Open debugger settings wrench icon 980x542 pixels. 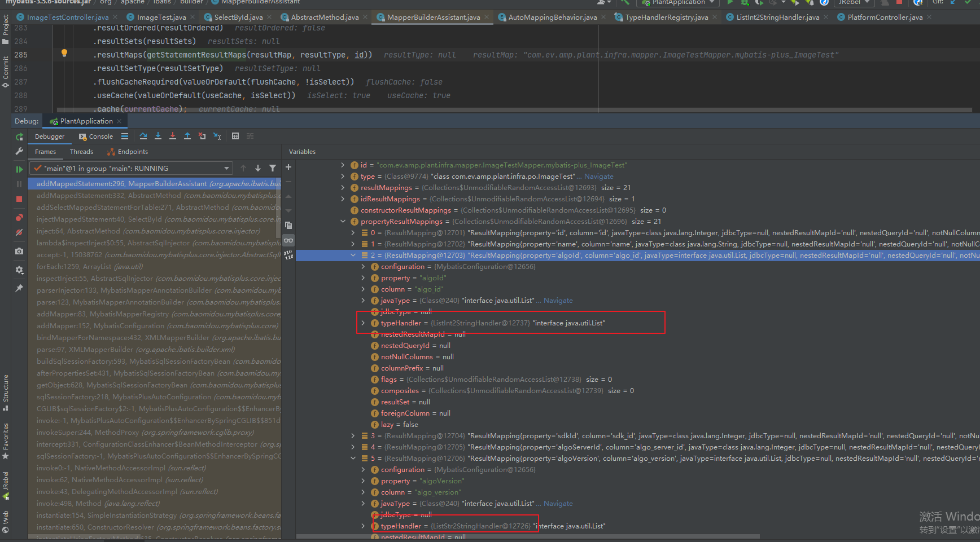click(20, 151)
